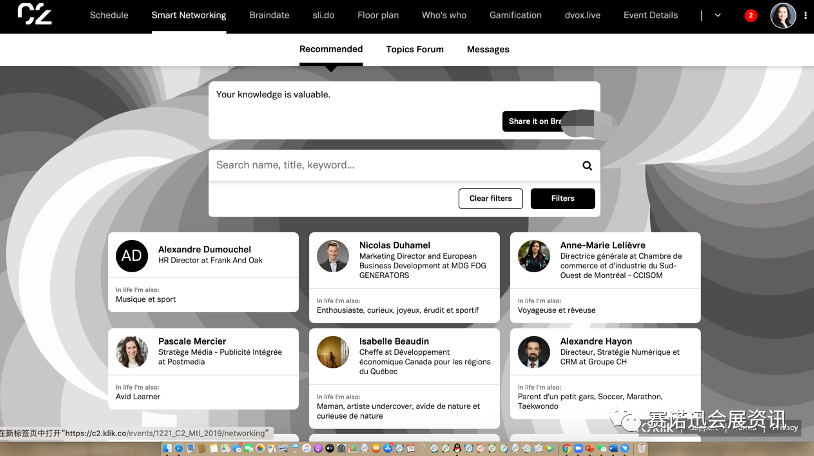Open Alexandre Hayon's name link

pyautogui.click(x=596, y=341)
